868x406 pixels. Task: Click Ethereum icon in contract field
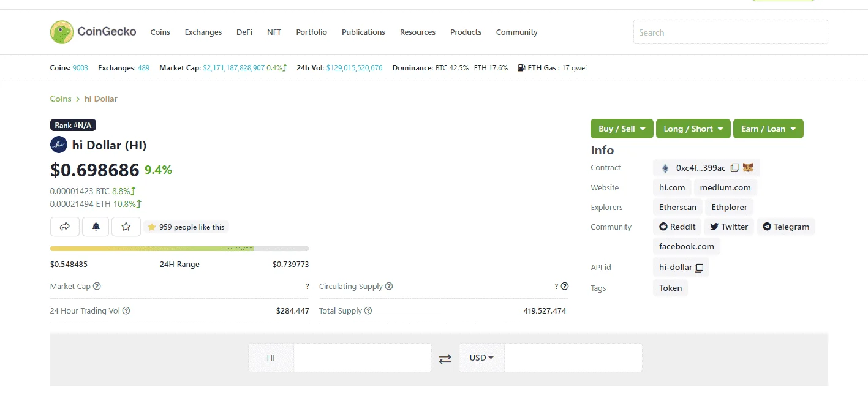tap(665, 168)
